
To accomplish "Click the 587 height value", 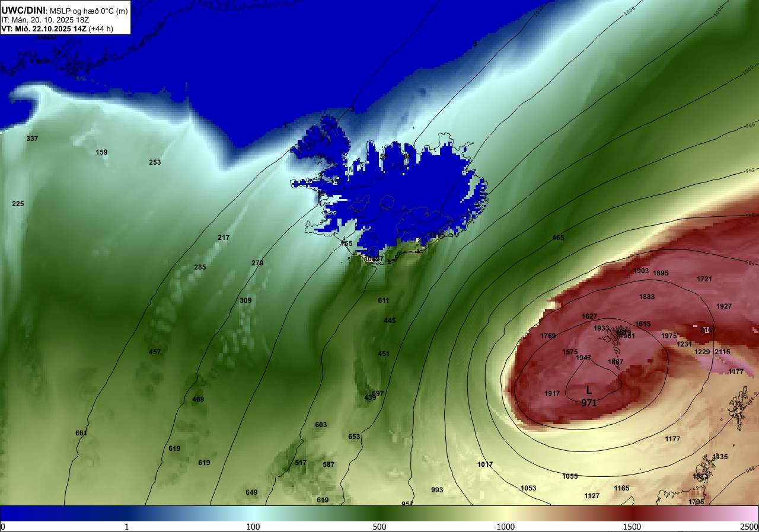I will 329,464.
